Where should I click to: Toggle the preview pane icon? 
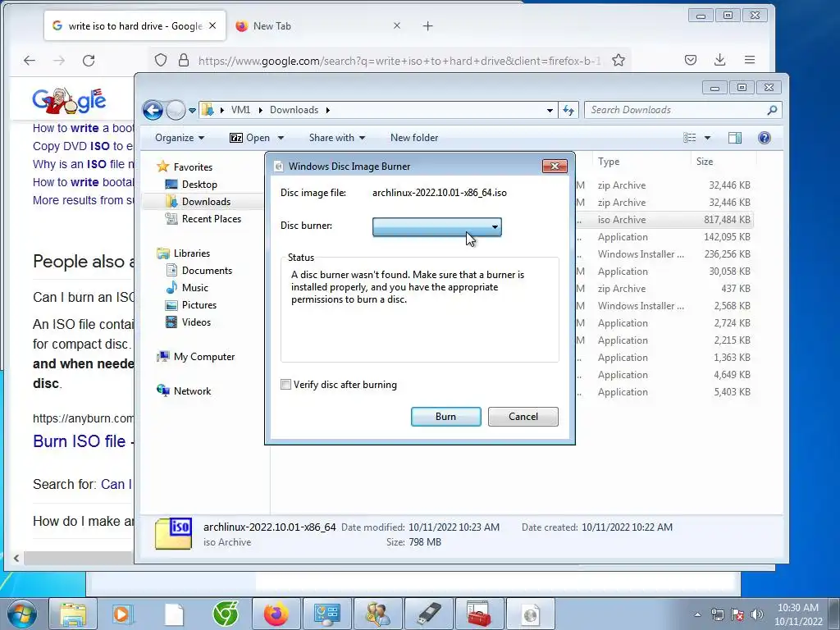(735, 138)
